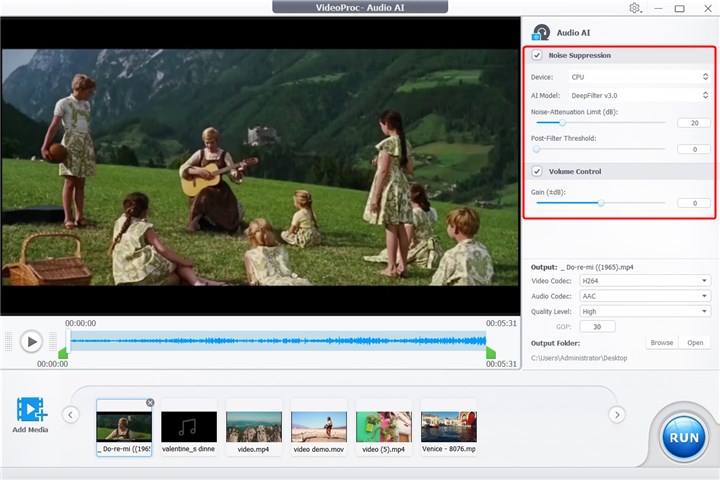Remove the Do-re-mi clip using its X

[x=150, y=402]
